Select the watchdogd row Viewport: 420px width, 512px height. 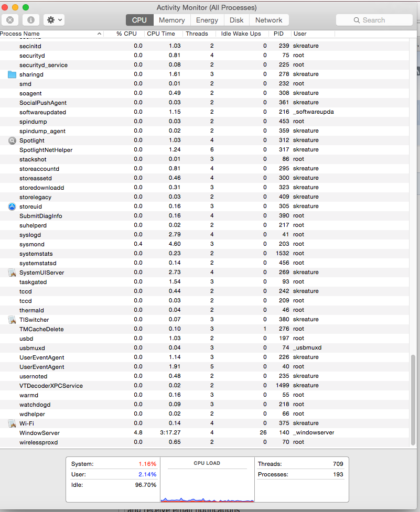204,405
